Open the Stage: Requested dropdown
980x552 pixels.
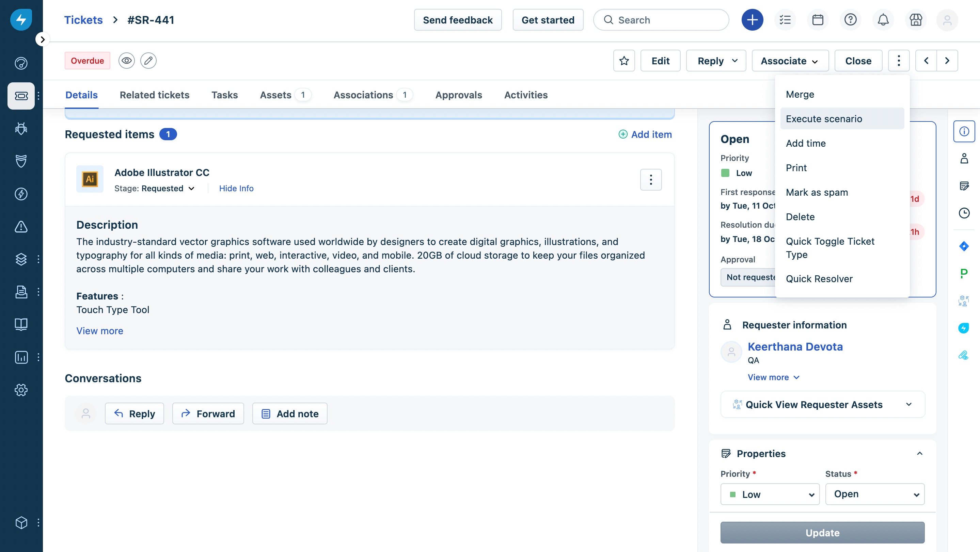coord(168,189)
